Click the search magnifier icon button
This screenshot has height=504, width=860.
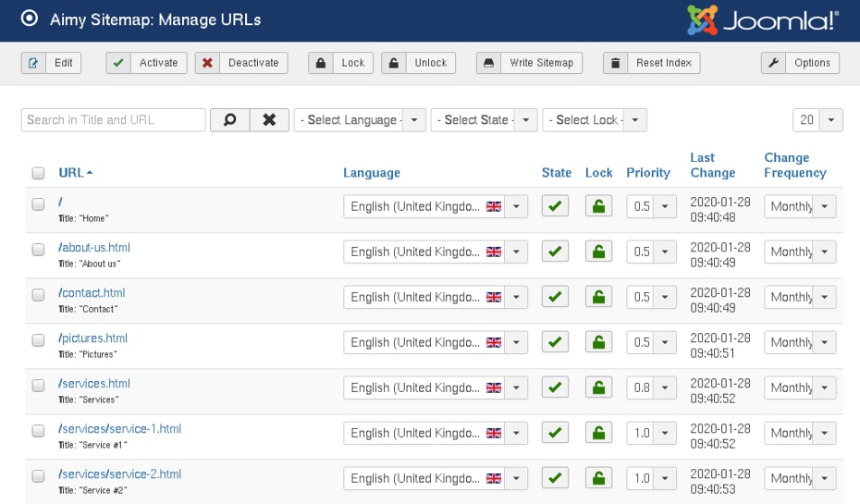230,120
